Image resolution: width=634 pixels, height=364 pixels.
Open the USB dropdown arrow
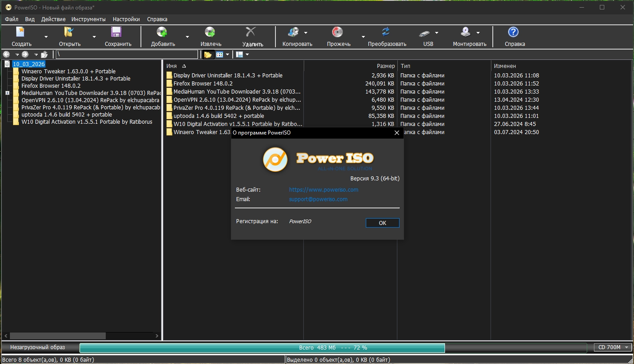click(x=436, y=33)
